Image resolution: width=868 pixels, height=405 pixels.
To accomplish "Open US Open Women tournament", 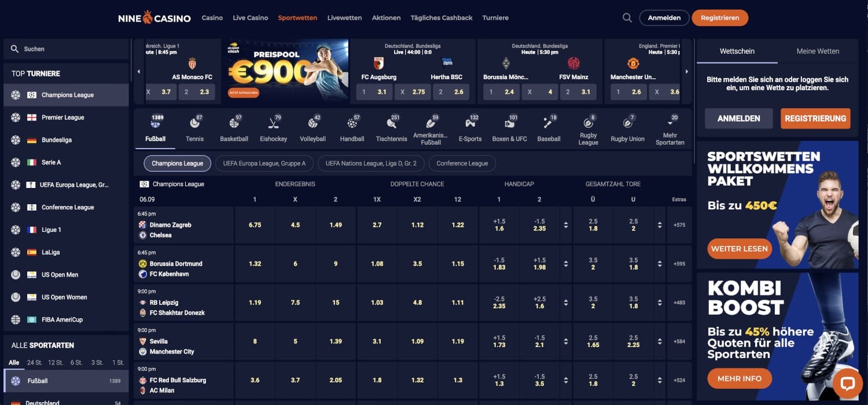I will tap(66, 297).
